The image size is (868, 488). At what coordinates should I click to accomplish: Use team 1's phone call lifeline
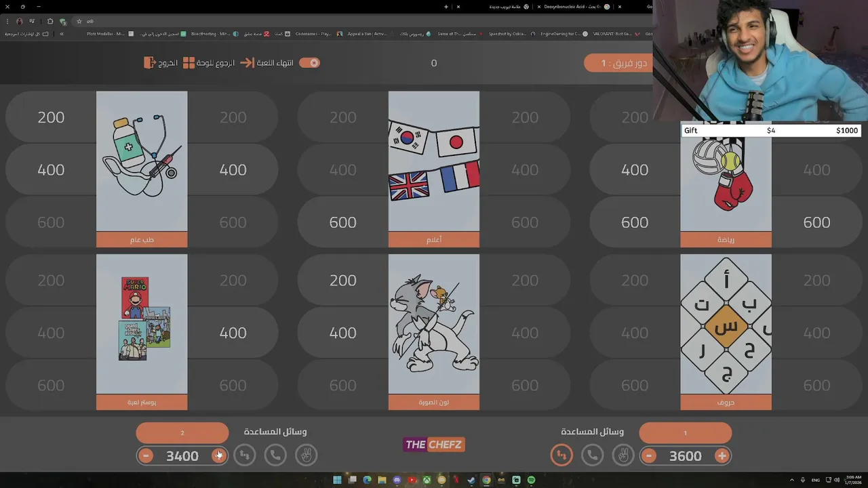592,455
